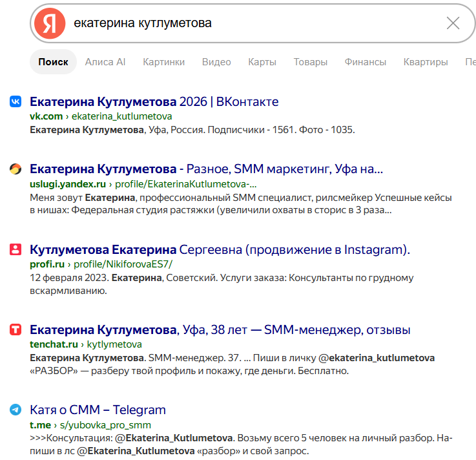Viewport: 476px width, 460px height.
Task: Go to the Карты tab
Action: (x=262, y=62)
